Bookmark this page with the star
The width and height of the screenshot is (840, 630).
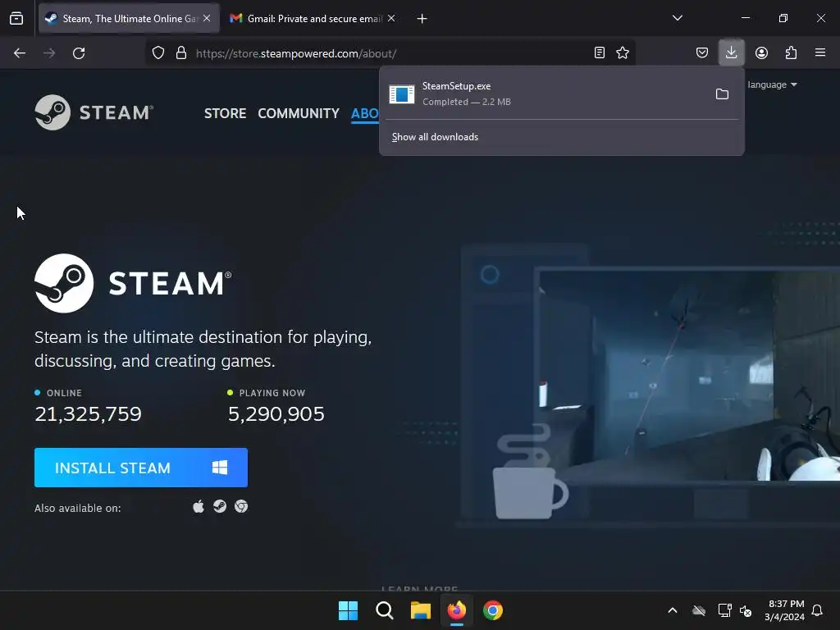[x=623, y=52]
